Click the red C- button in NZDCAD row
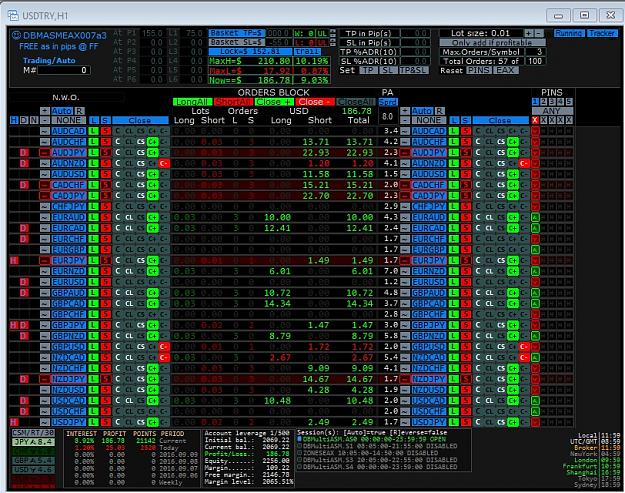 tap(164, 357)
